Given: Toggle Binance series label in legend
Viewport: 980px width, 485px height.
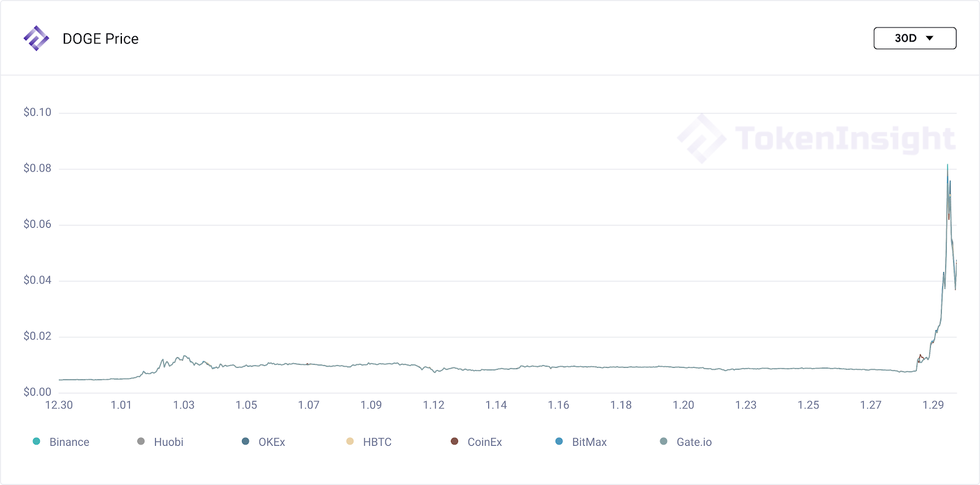Looking at the screenshot, I should pyautogui.click(x=69, y=442).
